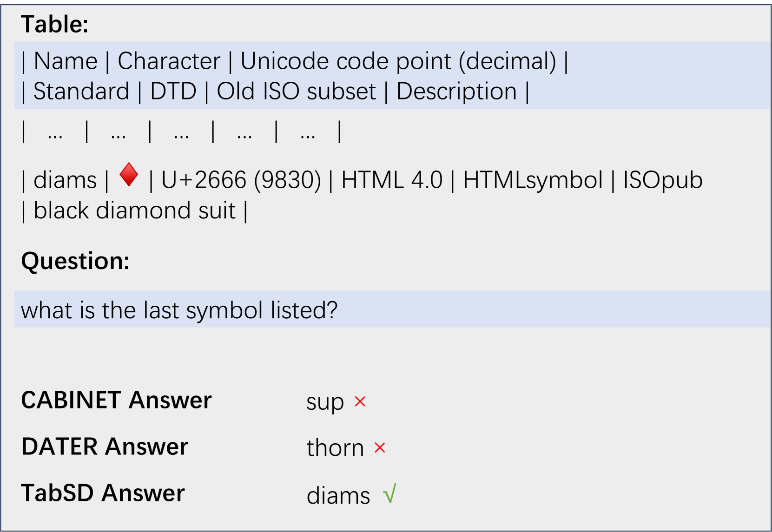Click the "Name" column header

pos(66,61)
